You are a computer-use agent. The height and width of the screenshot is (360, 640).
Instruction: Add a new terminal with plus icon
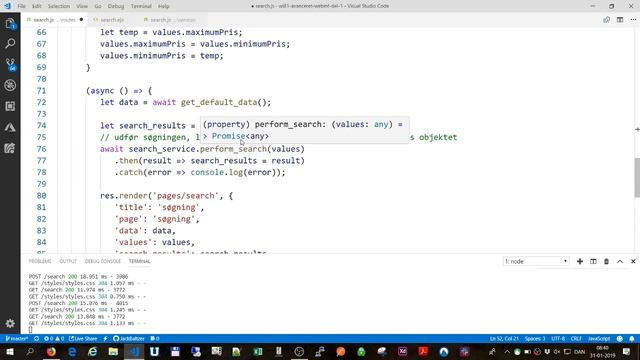point(580,261)
